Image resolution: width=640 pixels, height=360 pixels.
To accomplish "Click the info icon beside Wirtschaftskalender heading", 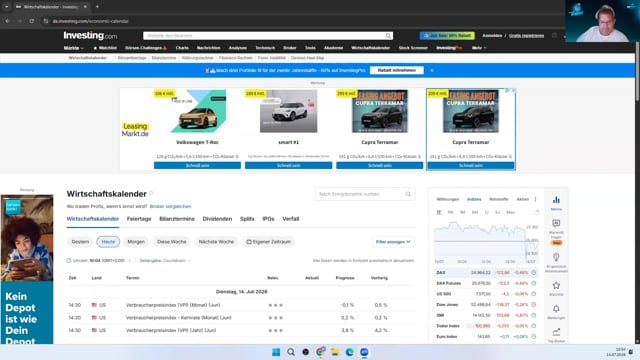I will [151, 193].
